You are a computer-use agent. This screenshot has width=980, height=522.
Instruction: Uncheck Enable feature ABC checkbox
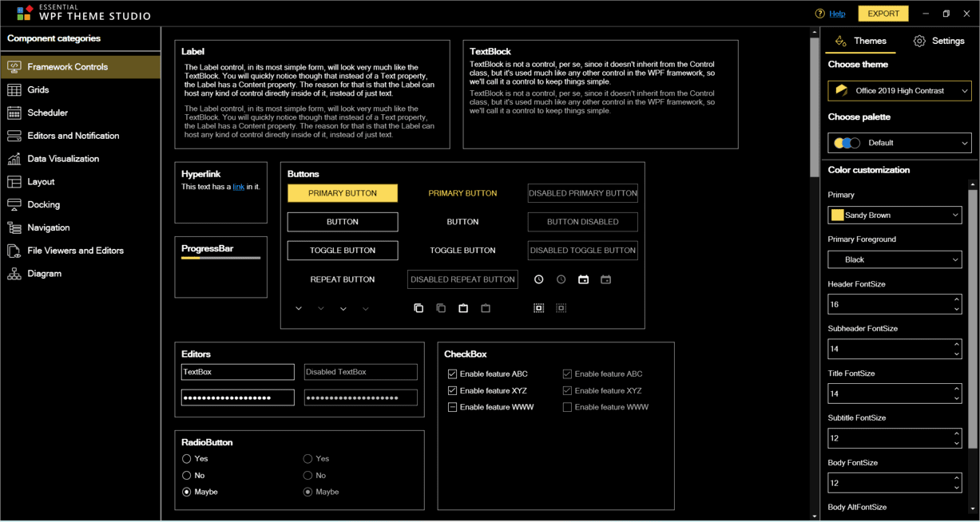[x=453, y=374]
